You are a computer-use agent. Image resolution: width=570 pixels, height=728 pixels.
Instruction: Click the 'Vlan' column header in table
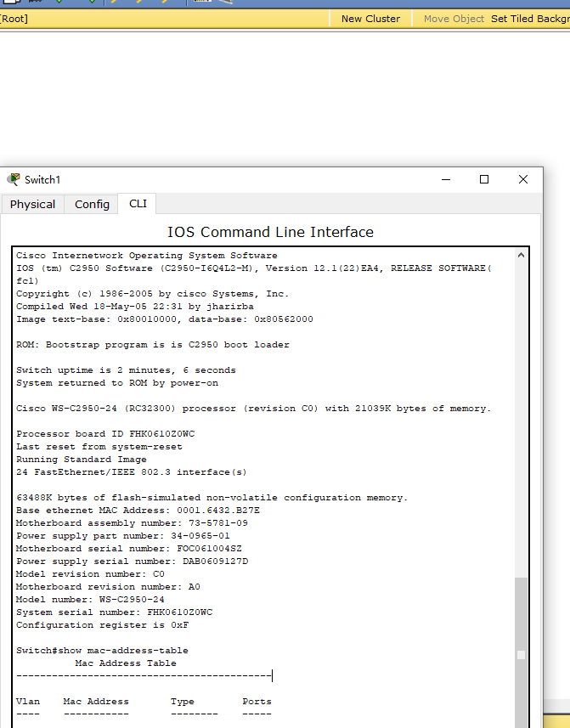point(28,701)
